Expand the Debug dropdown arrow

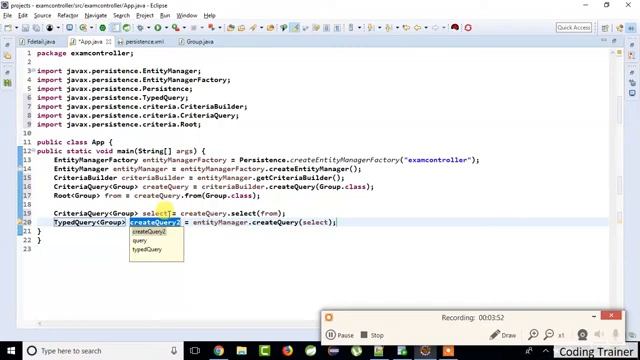(149, 28)
